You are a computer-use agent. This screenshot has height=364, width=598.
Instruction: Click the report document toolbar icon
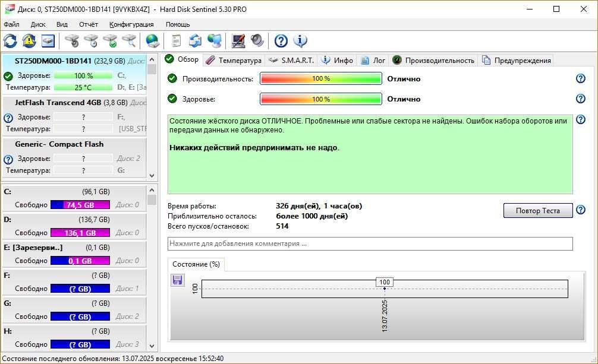176,41
